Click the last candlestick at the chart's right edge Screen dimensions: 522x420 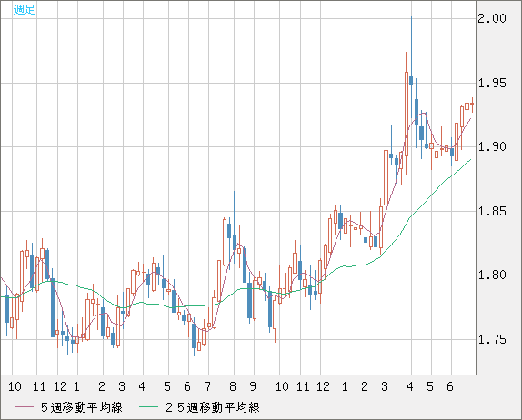point(472,105)
